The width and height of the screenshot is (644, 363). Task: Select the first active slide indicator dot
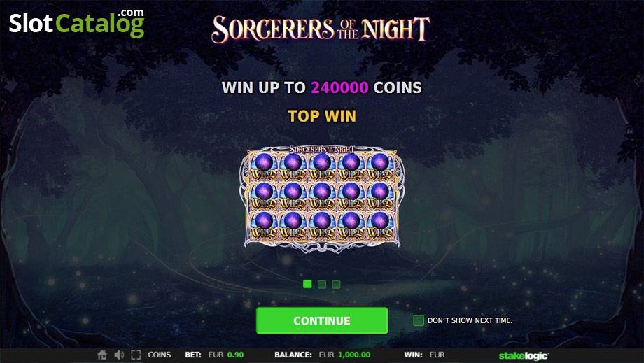[307, 284]
